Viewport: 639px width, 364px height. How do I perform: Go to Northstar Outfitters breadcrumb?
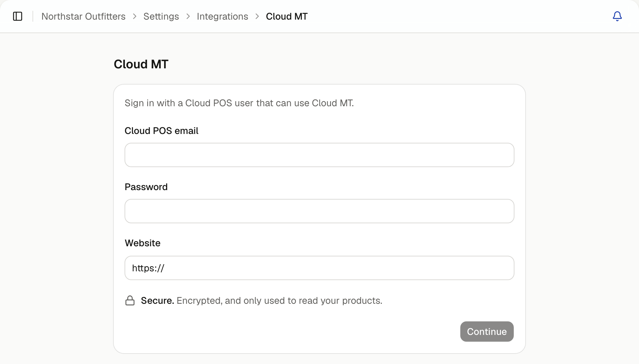coord(84,16)
